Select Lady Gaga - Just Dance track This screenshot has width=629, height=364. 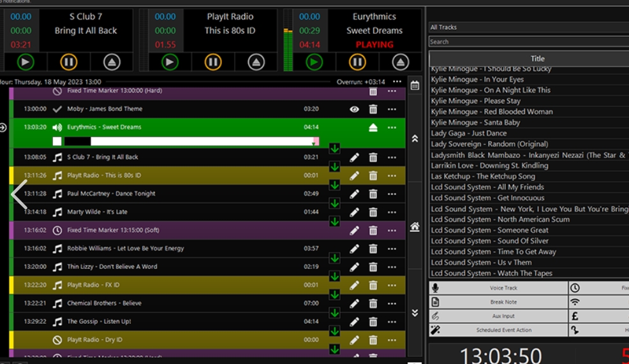pos(468,133)
